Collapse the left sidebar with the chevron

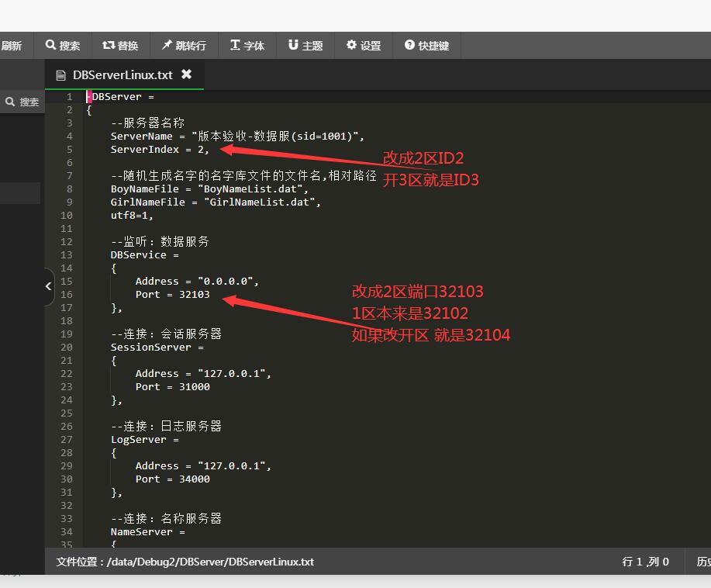click(x=49, y=286)
